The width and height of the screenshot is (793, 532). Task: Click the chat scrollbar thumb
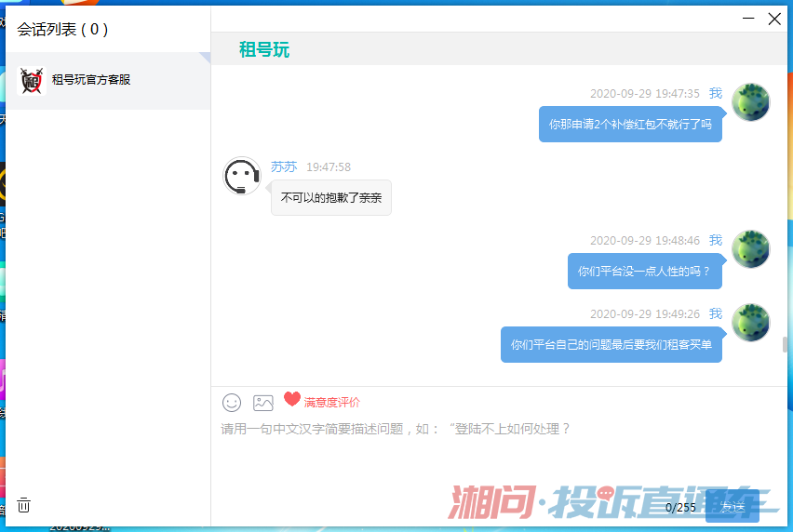click(x=785, y=344)
